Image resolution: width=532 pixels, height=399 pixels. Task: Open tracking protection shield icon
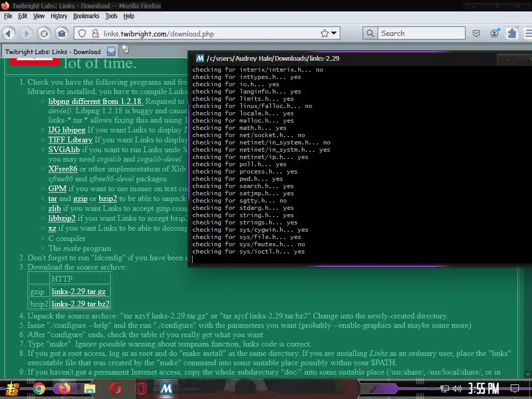tap(82, 33)
